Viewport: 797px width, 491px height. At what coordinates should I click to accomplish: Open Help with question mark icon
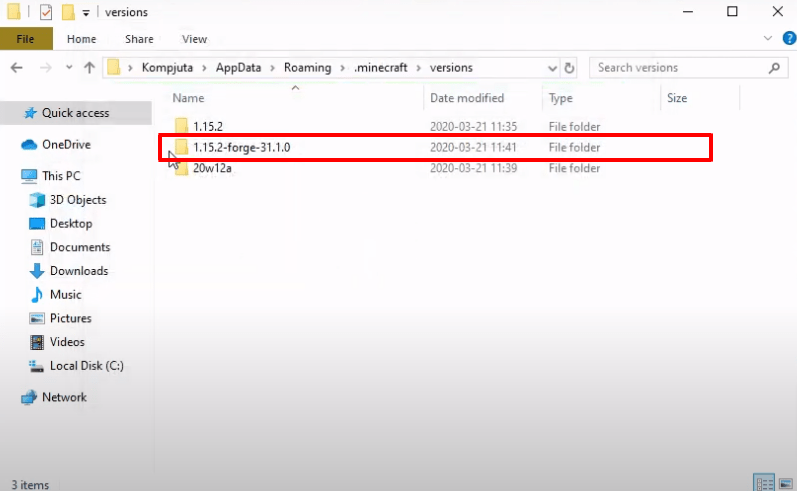tap(789, 38)
